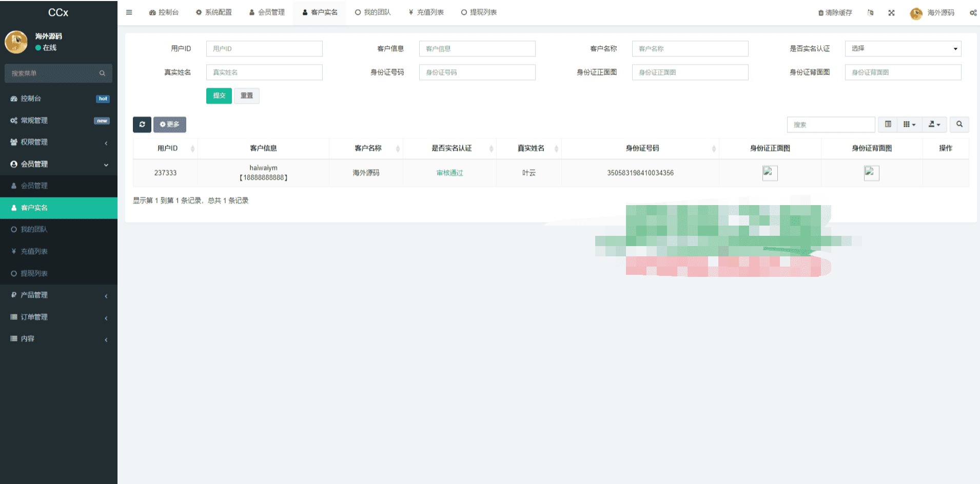Click the 身份证号码 filter input field
This screenshot has width=980, height=484.
pyautogui.click(x=477, y=72)
